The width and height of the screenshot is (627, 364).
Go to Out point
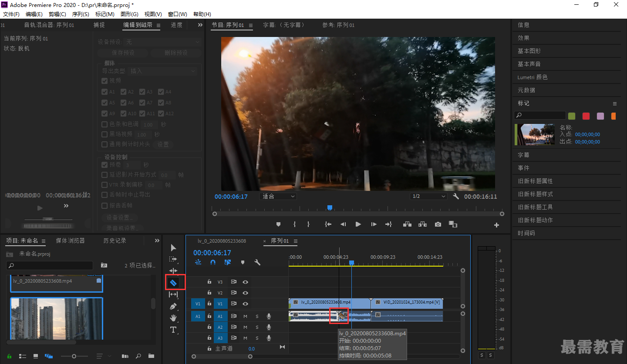[x=388, y=224]
